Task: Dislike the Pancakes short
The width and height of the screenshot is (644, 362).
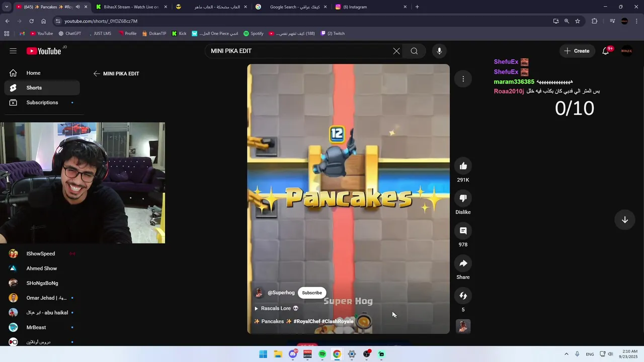Action: coord(463,198)
